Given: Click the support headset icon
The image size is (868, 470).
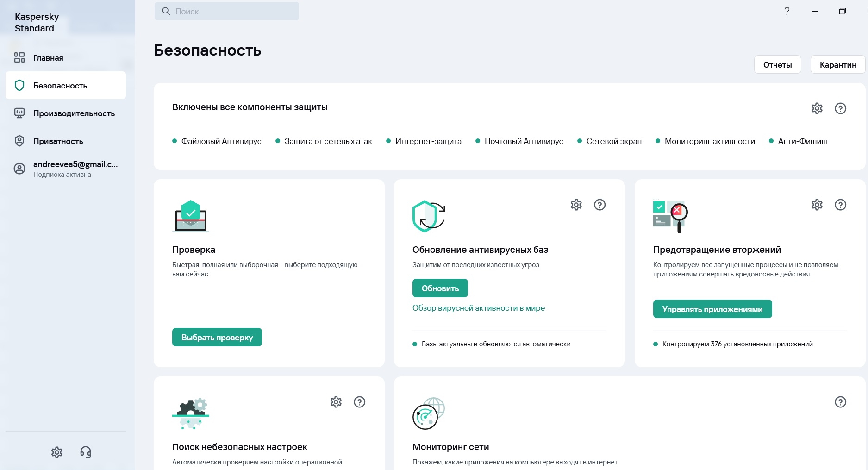Looking at the screenshot, I should coord(86,452).
